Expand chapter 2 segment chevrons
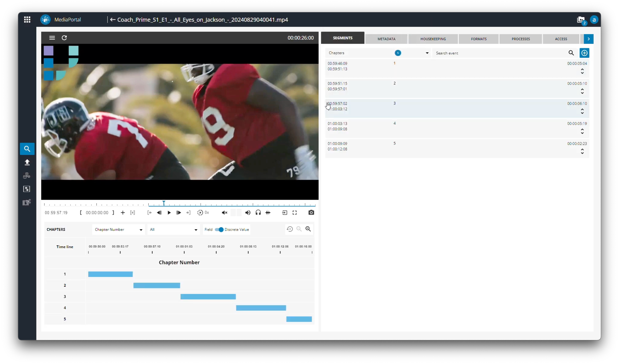619x364 pixels. tap(582, 91)
